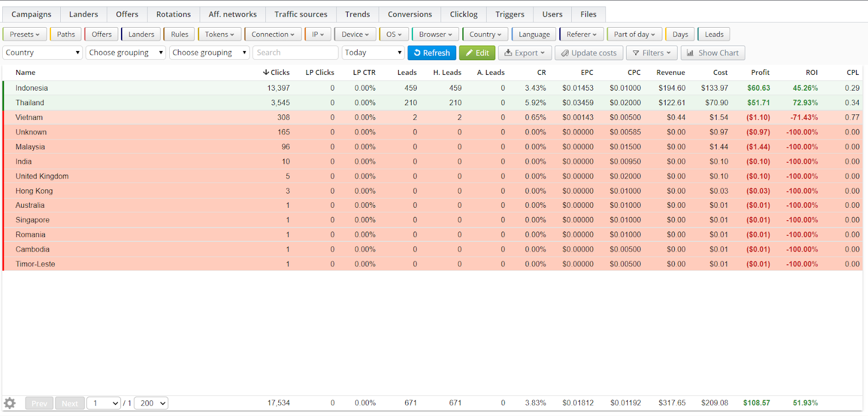Click the green Edit button
The image size is (868, 416).
(477, 53)
